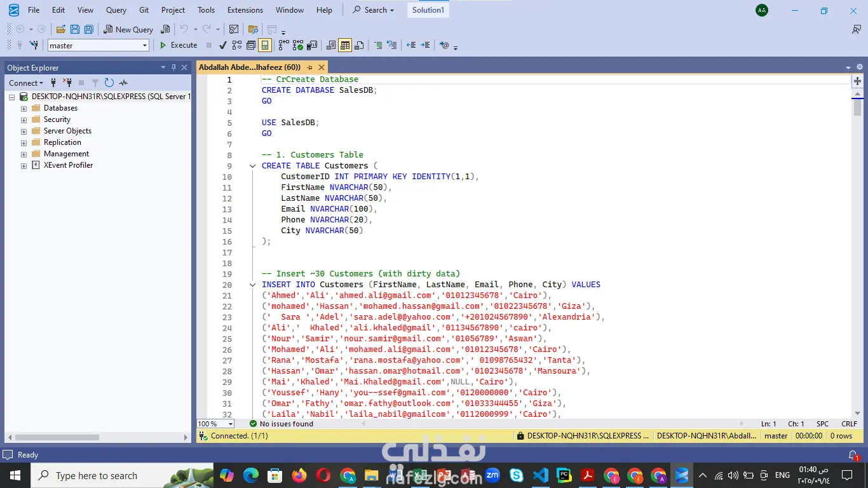
Task: Refresh the Object Explorer tree
Action: pos(109,83)
